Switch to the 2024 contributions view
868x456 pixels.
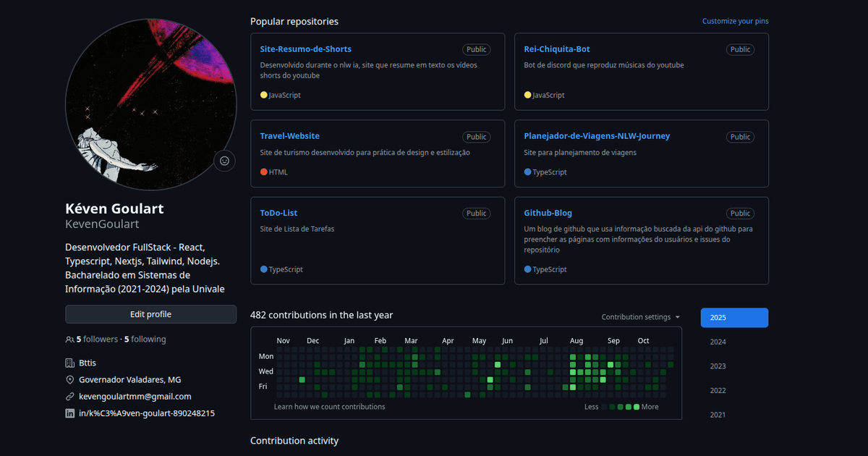point(718,341)
